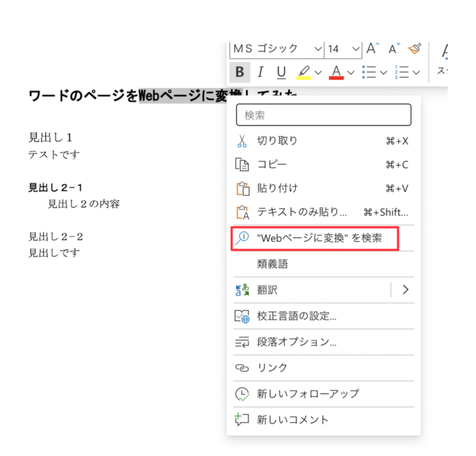Viewport: 476px width, 456px height.
Task: Apply red font color
Action: (x=336, y=72)
